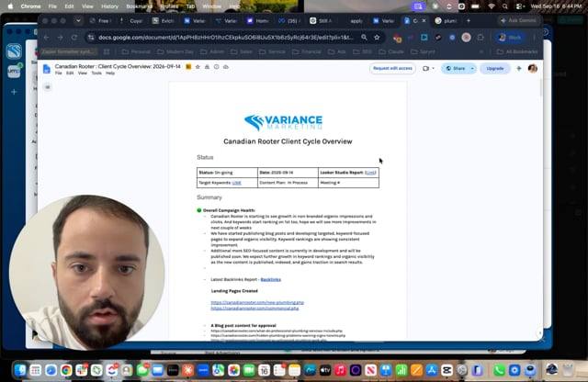
Task: Click the Upgrade button
Action: [494, 69]
